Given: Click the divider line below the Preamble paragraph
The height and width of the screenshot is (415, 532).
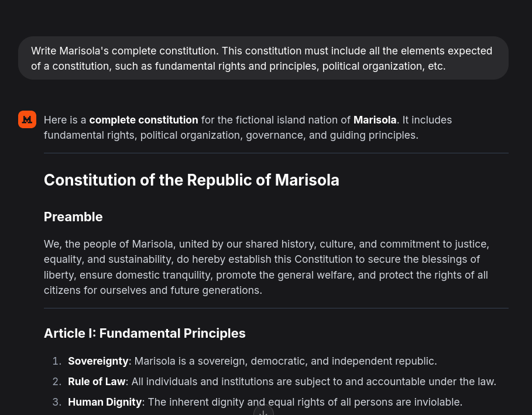Looking at the screenshot, I should pyautogui.click(x=276, y=308).
